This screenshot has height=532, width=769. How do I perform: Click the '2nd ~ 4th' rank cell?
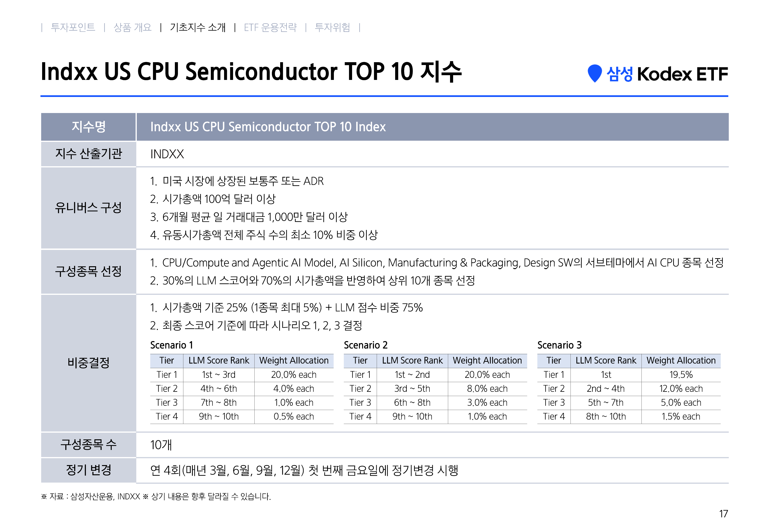click(x=606, y=389)
